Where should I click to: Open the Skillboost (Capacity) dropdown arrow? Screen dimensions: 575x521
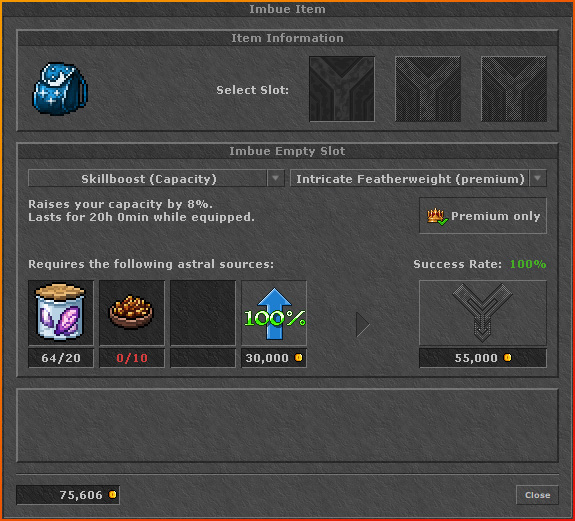(x=275, y=179)
